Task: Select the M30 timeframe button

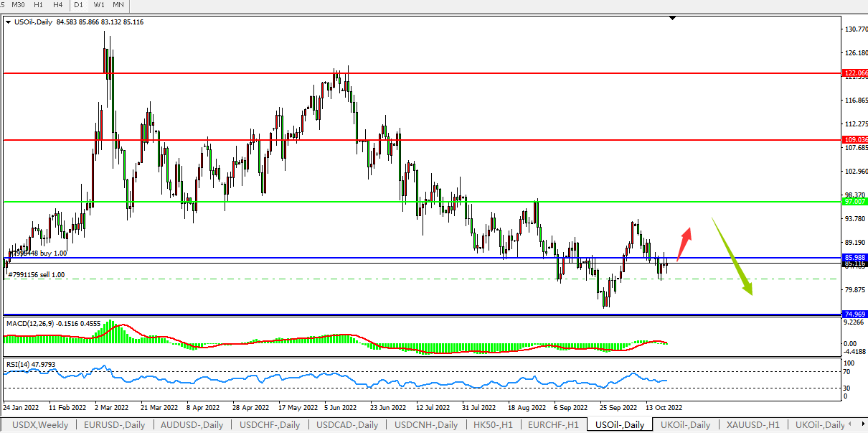Action: [x=19, y=5]
